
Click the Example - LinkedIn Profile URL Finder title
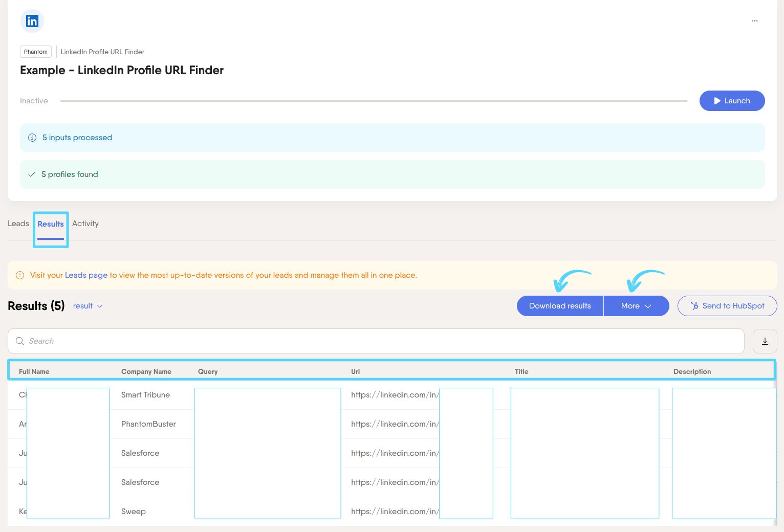pos(122,70)
